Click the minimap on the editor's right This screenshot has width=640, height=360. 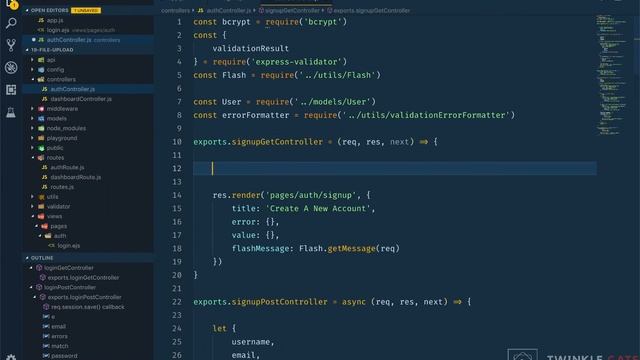pos(611,75)
